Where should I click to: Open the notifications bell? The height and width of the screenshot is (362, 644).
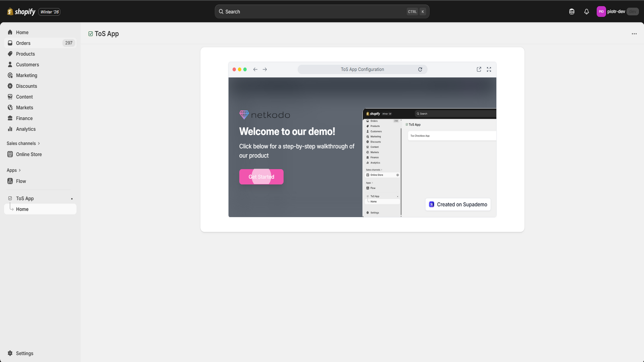[x=586, y=12]
